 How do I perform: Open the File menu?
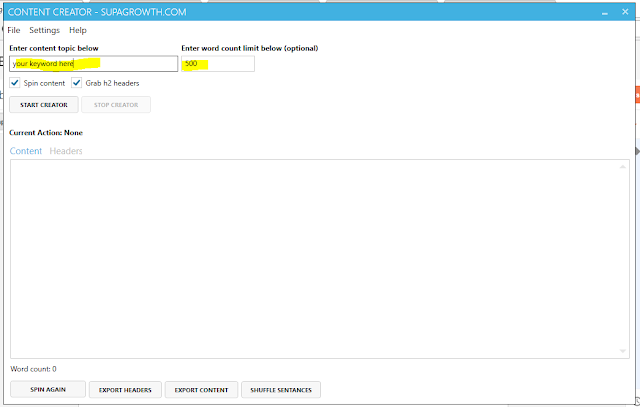(x=13, y=30)
